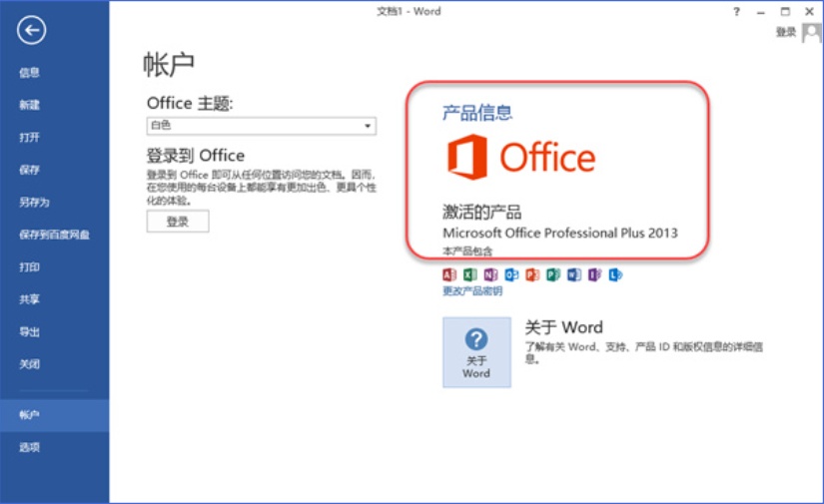
Task: Open 选项 in the sidebar
Action: tap(29, 447)
